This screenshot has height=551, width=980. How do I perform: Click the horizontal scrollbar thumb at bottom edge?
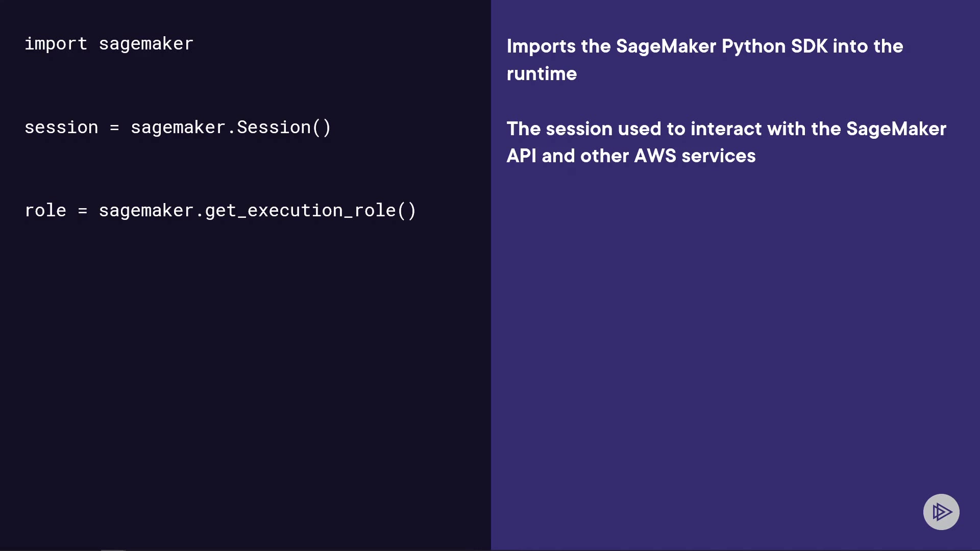click(x=113, y=549)
